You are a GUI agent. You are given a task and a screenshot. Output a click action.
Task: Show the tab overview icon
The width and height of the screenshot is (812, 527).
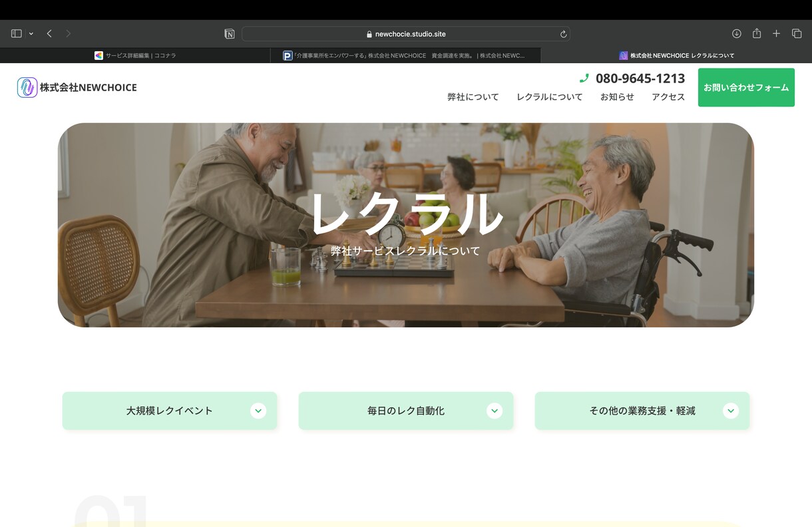797,33
